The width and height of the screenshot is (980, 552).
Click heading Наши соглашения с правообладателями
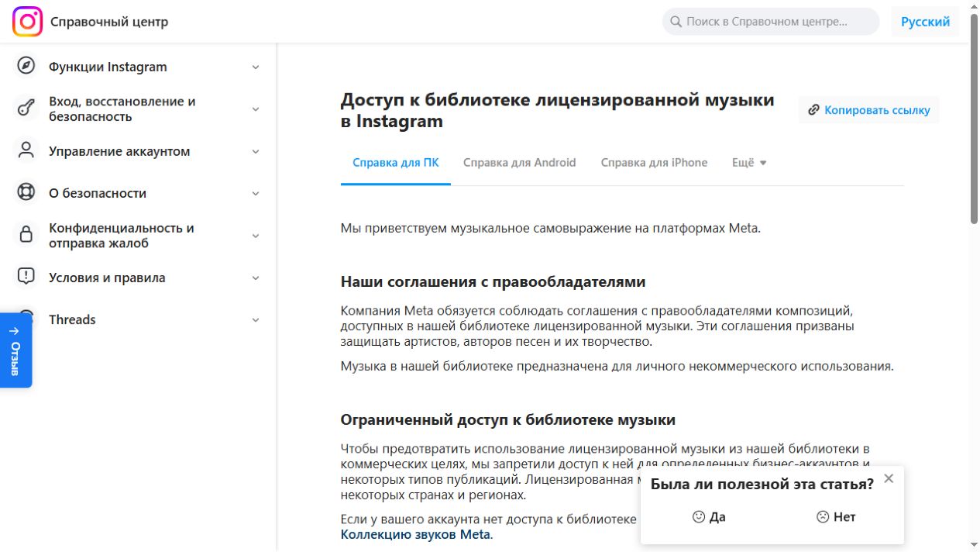coord(493,281)
